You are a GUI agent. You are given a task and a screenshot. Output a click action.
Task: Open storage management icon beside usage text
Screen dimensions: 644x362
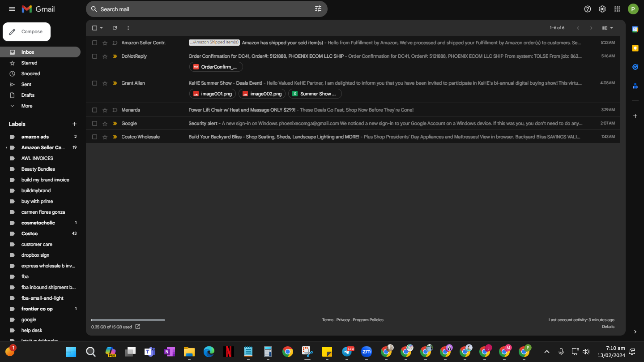click(138, 327)
